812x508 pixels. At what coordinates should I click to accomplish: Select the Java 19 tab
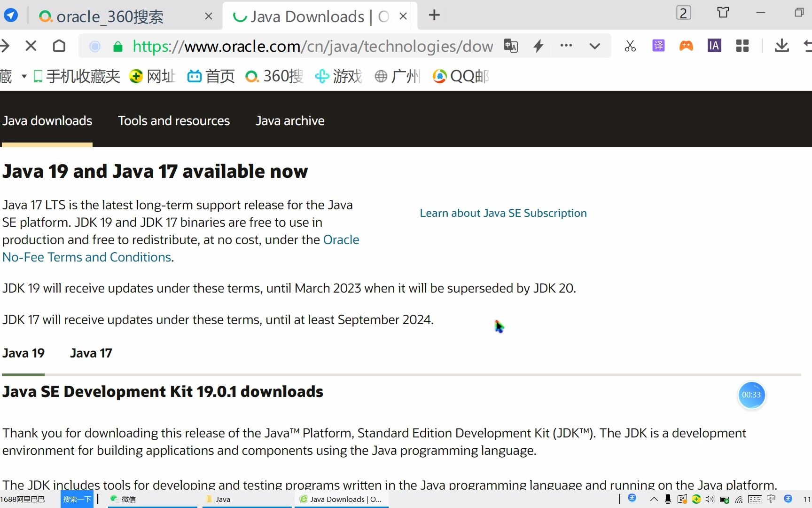(23, 353)
